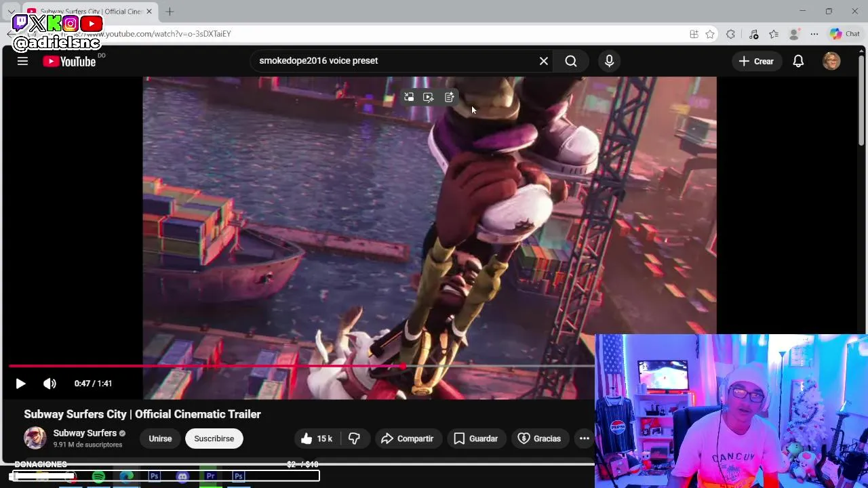The height and width of the screenshot is (488, 868).
Task: Click the Suscribirse subscribe button
Action: tap(214, 439)
